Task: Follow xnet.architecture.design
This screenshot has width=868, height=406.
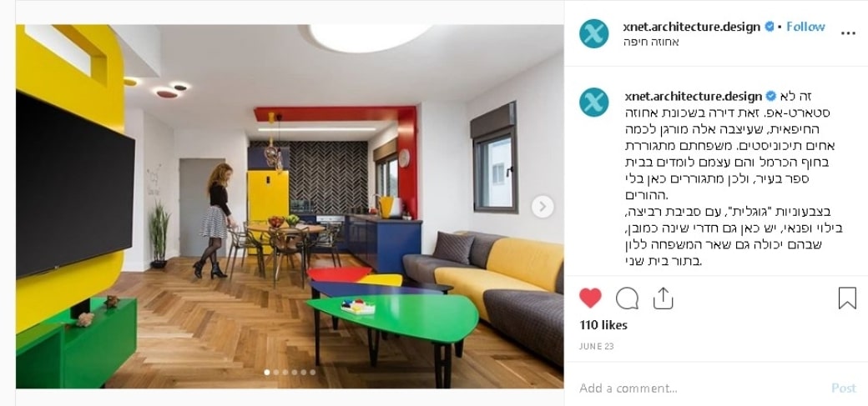Action: 805,27
